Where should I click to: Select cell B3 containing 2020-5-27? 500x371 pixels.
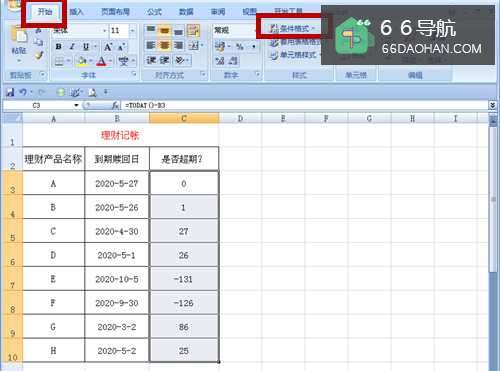point(117,183)
